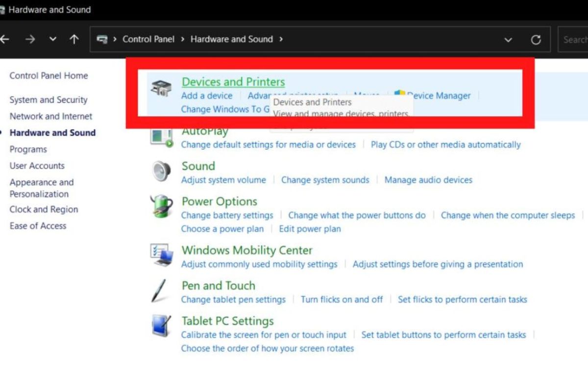Click the Devices and Printers category icon
588x392 pixels.
[x=161, y=88]
